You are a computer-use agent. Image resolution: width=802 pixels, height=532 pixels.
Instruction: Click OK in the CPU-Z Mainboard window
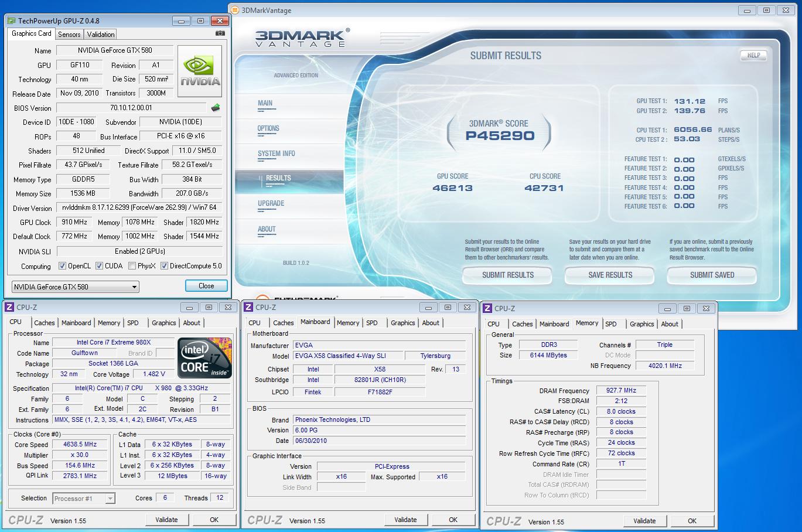click(x=453, y=520)
